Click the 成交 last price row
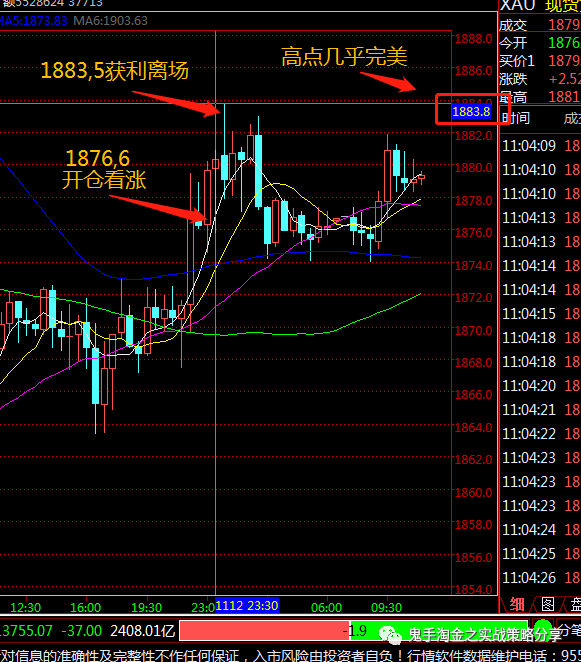581x662 pixels. [540, 25]
